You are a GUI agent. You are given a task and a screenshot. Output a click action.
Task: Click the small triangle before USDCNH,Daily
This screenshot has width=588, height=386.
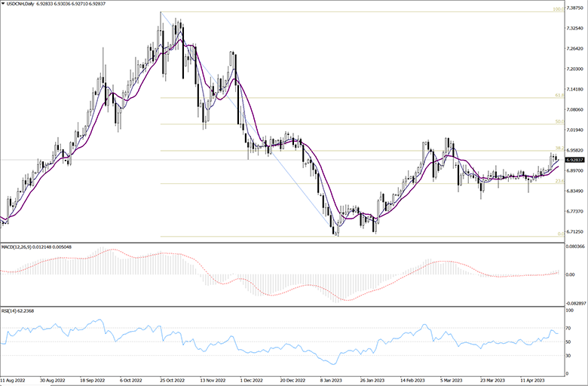tap(3, 3)
